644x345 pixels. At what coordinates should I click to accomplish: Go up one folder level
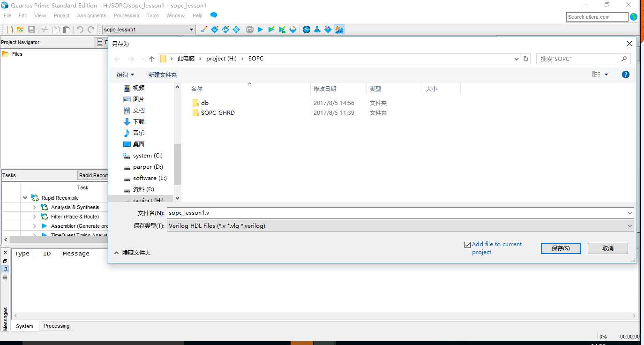pyautogui.click(x=151, y=59)
